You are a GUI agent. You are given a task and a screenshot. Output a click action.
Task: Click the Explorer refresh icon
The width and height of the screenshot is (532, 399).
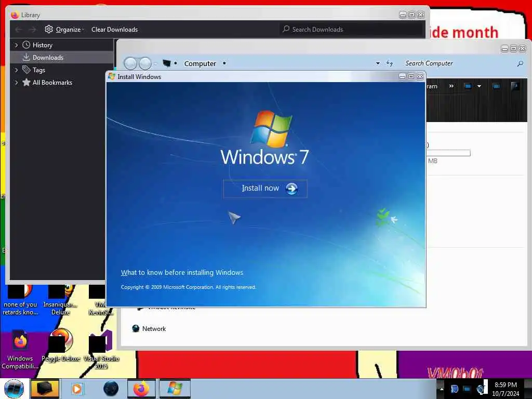tap(390, 63)
